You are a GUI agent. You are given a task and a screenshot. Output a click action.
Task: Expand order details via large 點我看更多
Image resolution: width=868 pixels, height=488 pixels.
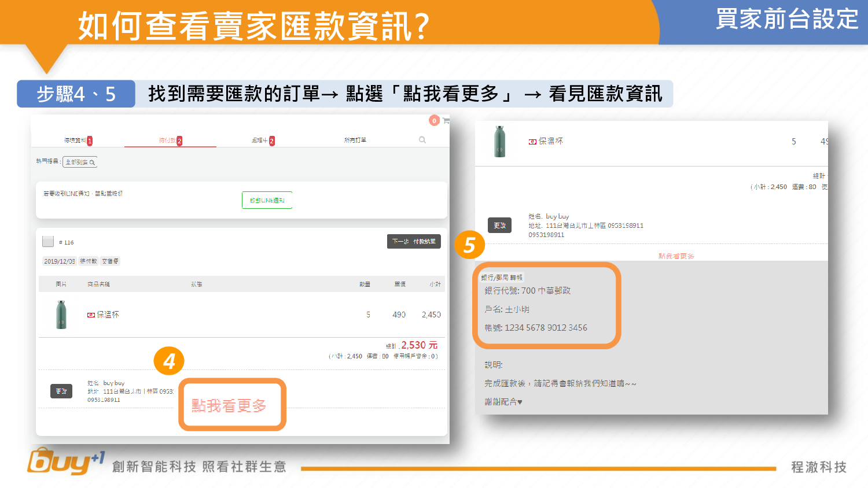[x=231, y=405]
